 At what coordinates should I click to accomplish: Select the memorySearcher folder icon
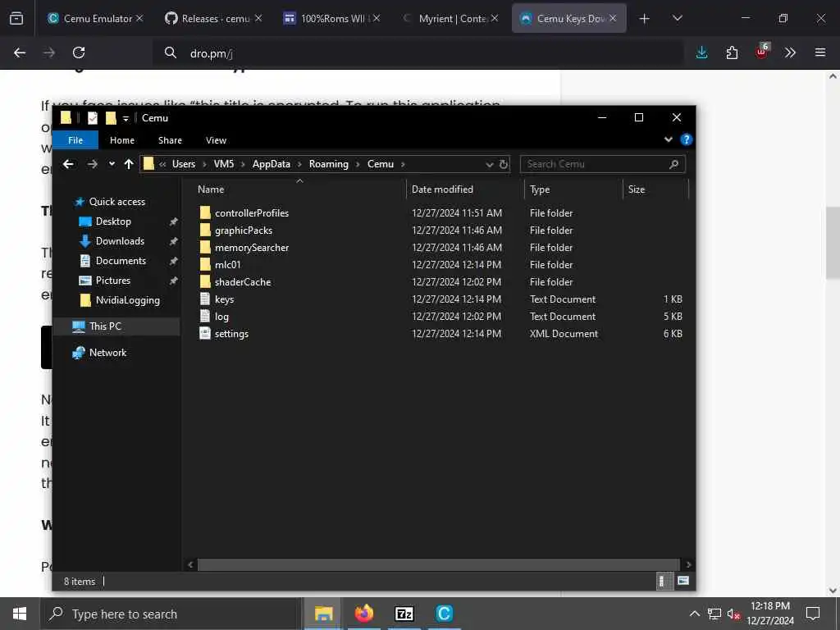(x=204, y=247)
